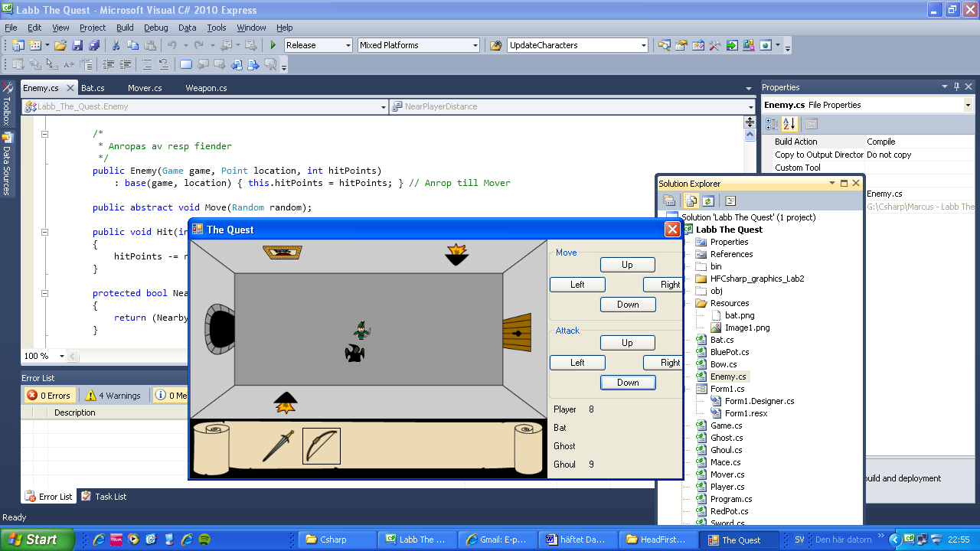Click the Copy toolbar icon
The height and width of the screenshot is (551, 980).
132,45
